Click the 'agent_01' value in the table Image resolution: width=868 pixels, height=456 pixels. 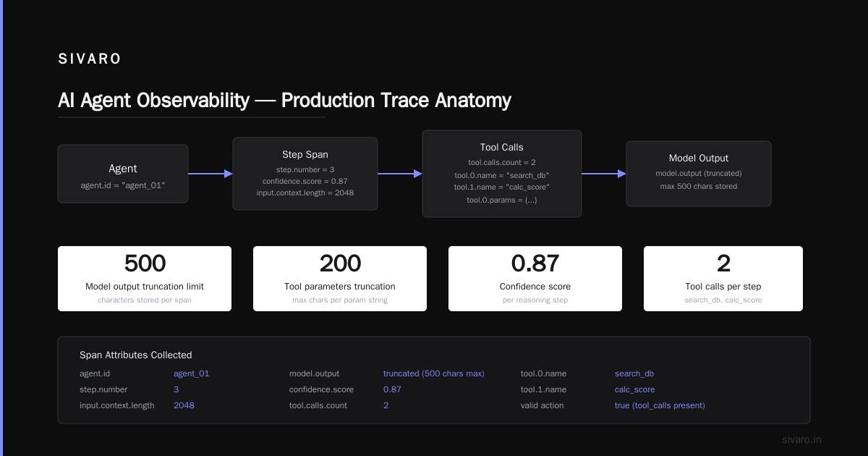click(192, 373)
